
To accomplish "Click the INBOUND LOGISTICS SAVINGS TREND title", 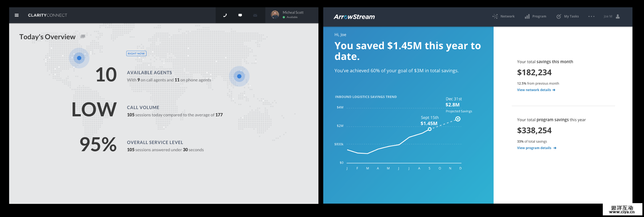I will pyautogui.click(x=366, y=97).
